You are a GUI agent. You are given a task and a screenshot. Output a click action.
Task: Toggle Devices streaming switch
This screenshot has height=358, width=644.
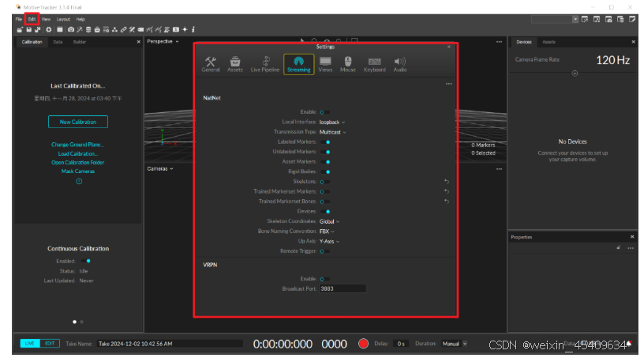point(325,212)
